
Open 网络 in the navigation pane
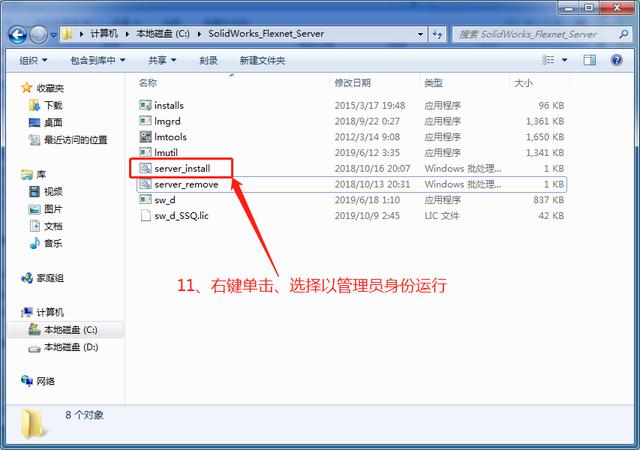[45, 381]
